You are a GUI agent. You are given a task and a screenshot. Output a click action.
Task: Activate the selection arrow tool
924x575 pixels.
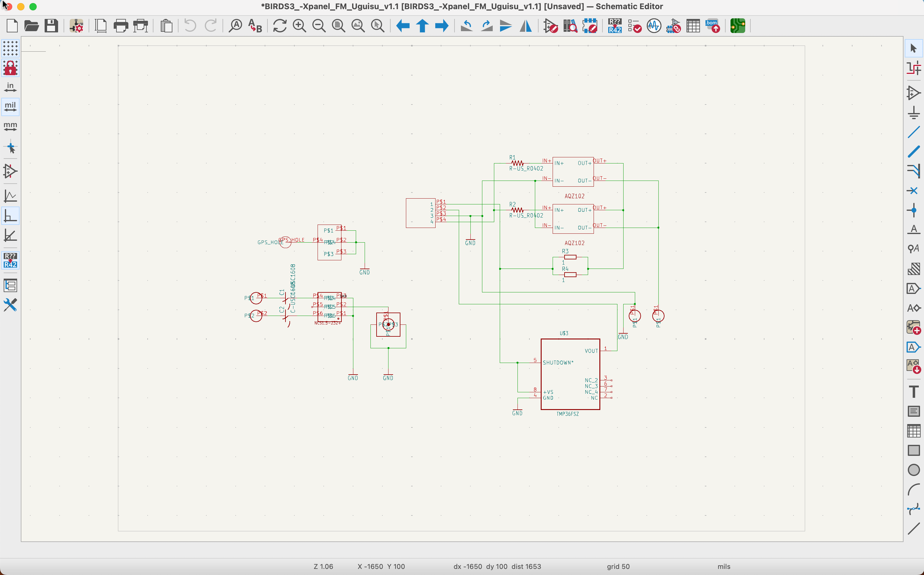914,48
